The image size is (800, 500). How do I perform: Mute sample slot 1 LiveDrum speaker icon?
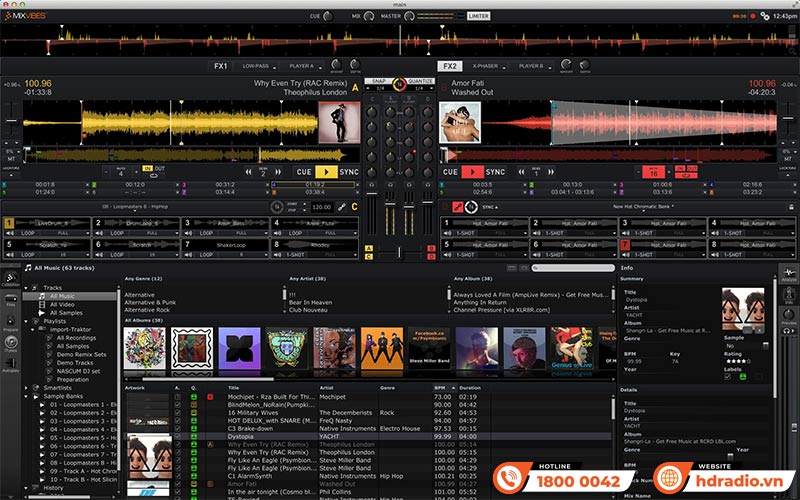[x=10, y=233]
